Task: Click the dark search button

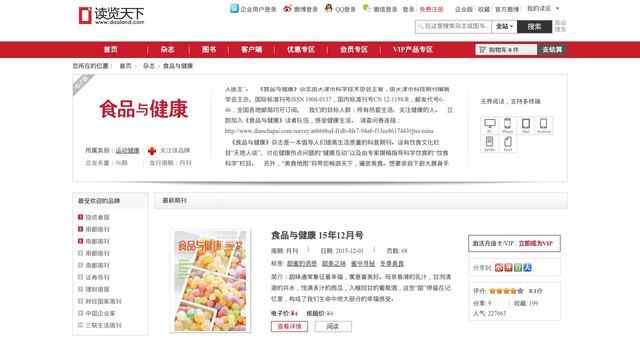Action: (x=534, y=27)
